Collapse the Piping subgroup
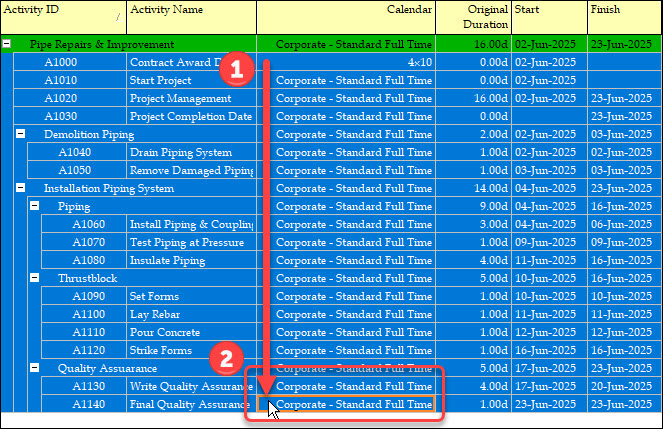The image size is (663, 429). point(35,206)
